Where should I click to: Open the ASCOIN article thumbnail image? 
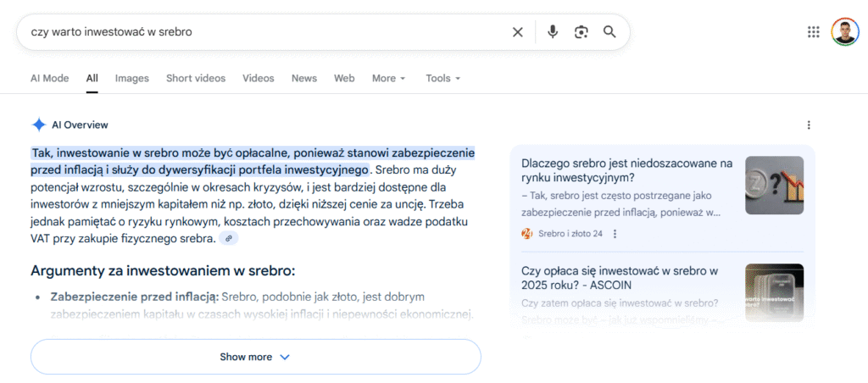pos(774,291)
